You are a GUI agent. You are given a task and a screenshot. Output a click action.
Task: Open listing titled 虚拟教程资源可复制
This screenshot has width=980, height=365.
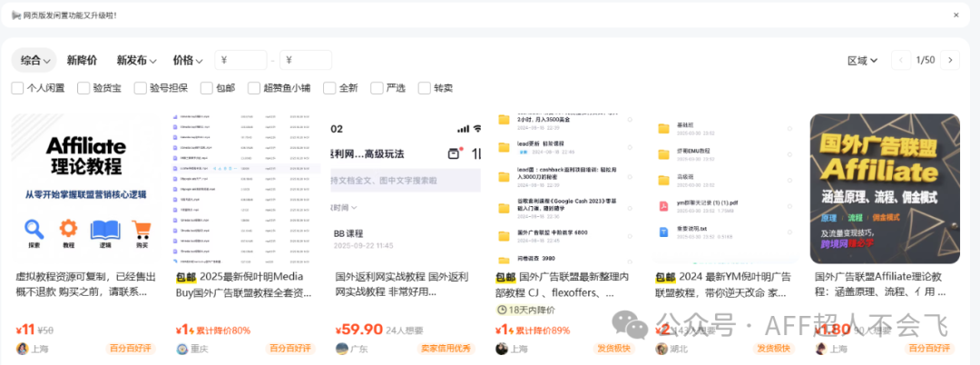click(x=85, y=284)
